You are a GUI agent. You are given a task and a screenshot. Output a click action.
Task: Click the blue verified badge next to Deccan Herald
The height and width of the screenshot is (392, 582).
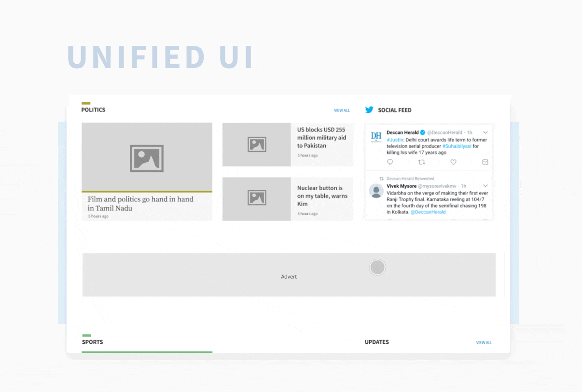(x=422, y=132)
